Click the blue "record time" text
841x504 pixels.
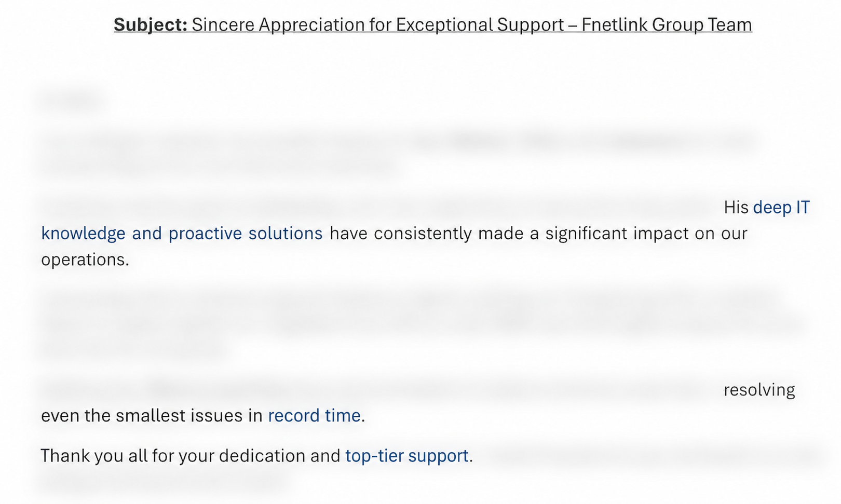point(314,416)
